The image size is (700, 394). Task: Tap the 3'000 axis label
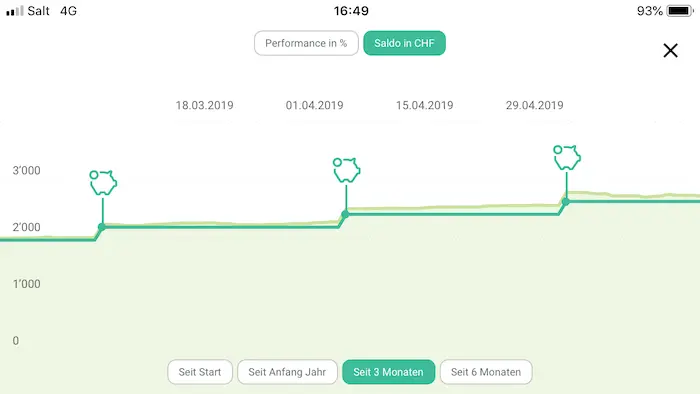[x=26, y=170]
